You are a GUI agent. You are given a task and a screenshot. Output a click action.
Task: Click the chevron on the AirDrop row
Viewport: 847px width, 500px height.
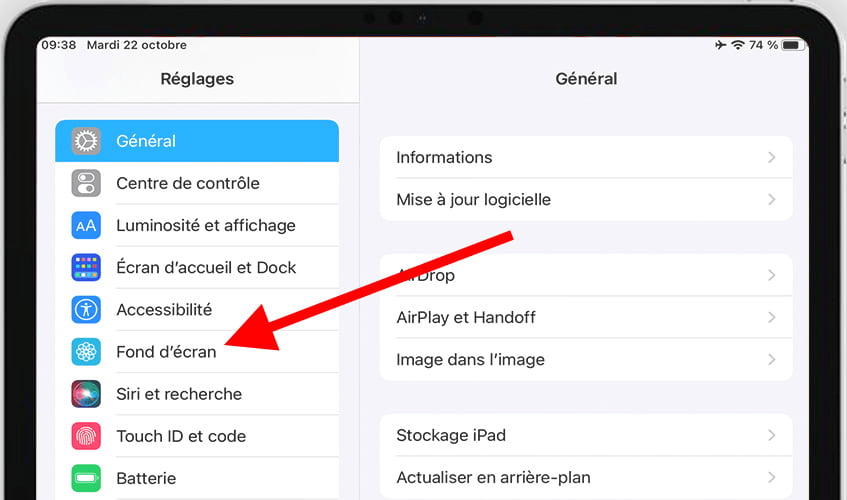pos(771,275)
